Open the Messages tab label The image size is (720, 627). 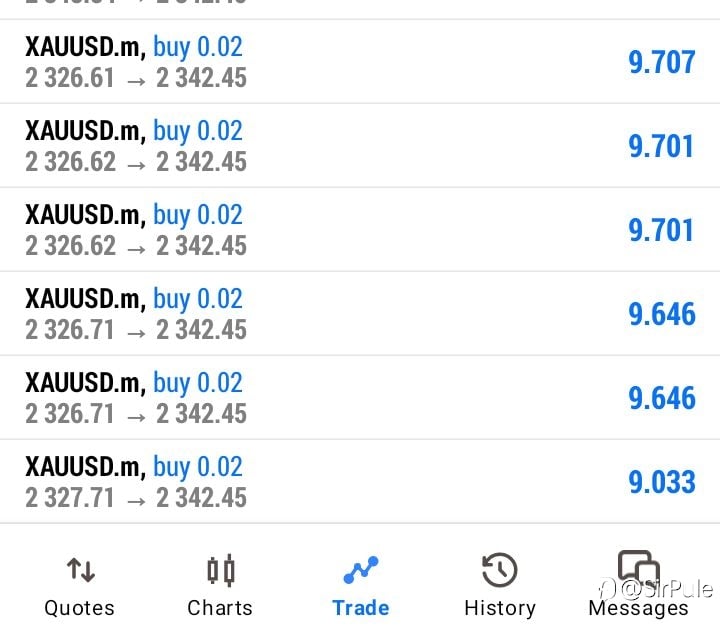(x=639, y=609)
